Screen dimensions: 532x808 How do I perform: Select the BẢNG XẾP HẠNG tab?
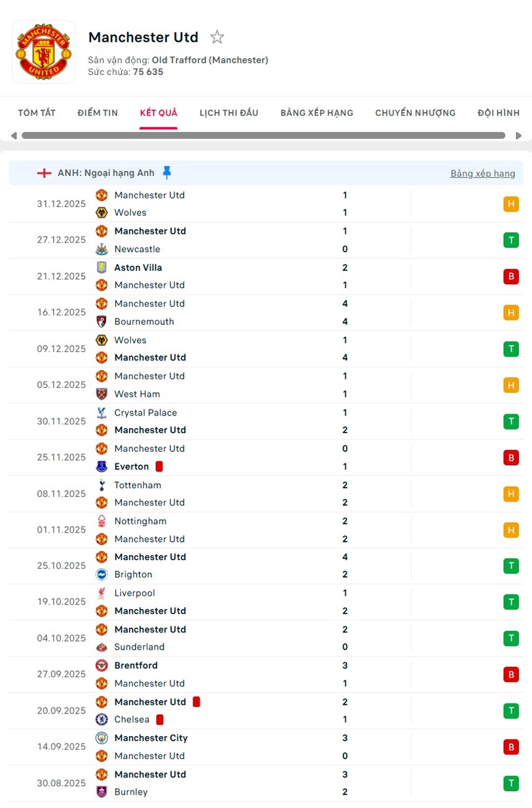click(x=317, y=113)
